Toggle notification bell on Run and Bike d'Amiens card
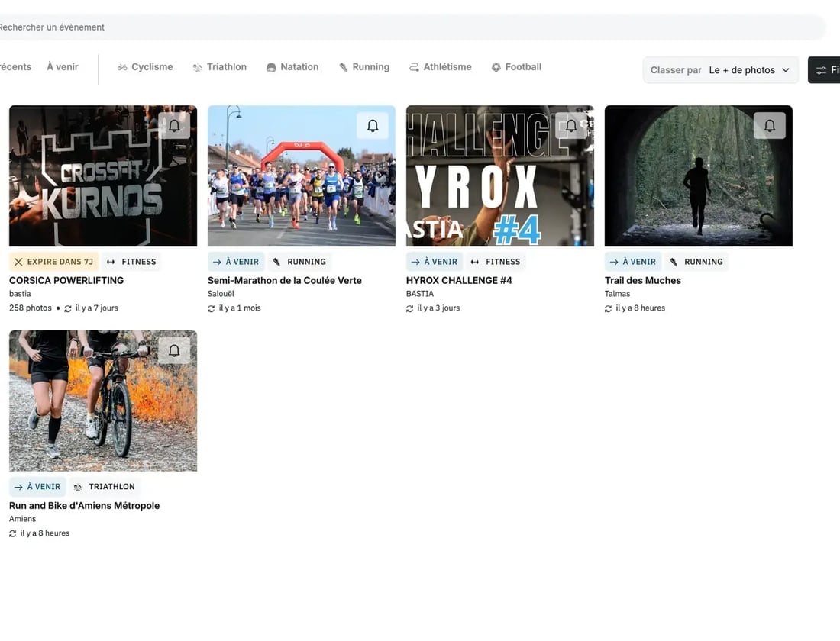The width and height of the screenshot is (840, 641). pyautogui.click(x=174, y=351)
